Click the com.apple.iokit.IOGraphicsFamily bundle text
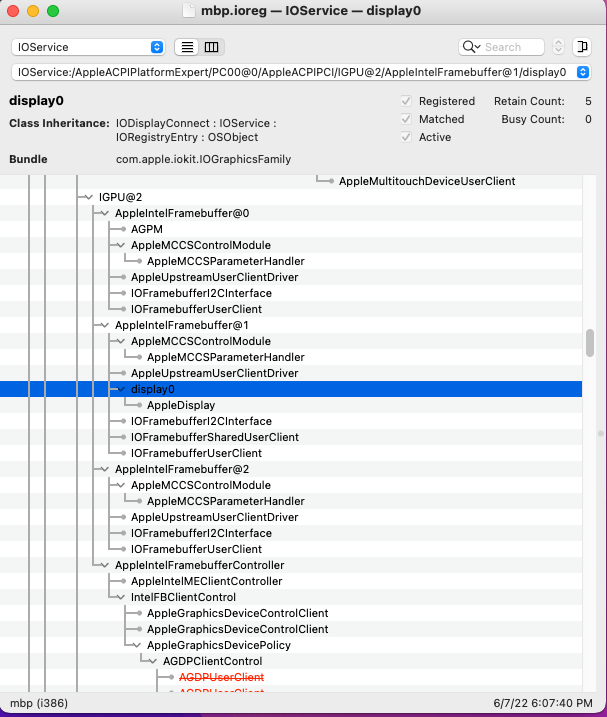Viewport: 607px width, 717px height. pyautogui.click(x=204, y=159)
